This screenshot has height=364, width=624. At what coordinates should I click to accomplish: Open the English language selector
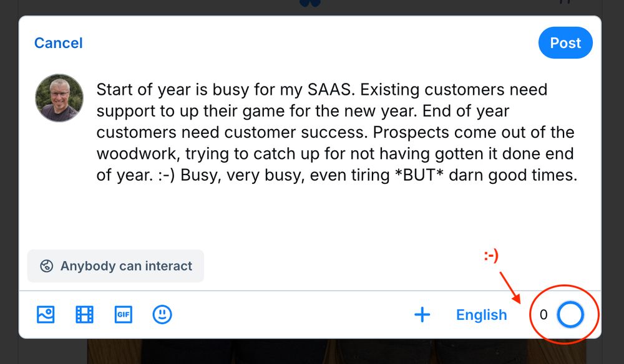coord(482,315)
